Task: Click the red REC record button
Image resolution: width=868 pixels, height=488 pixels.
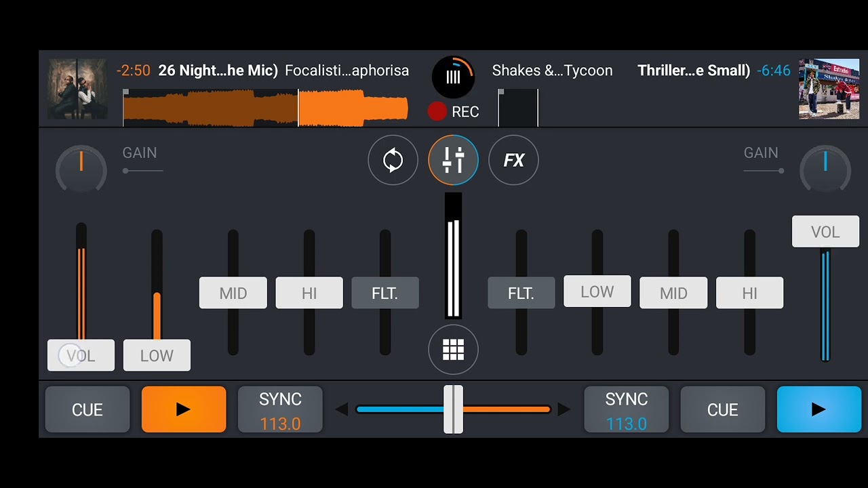Action: tap(453, 112)
